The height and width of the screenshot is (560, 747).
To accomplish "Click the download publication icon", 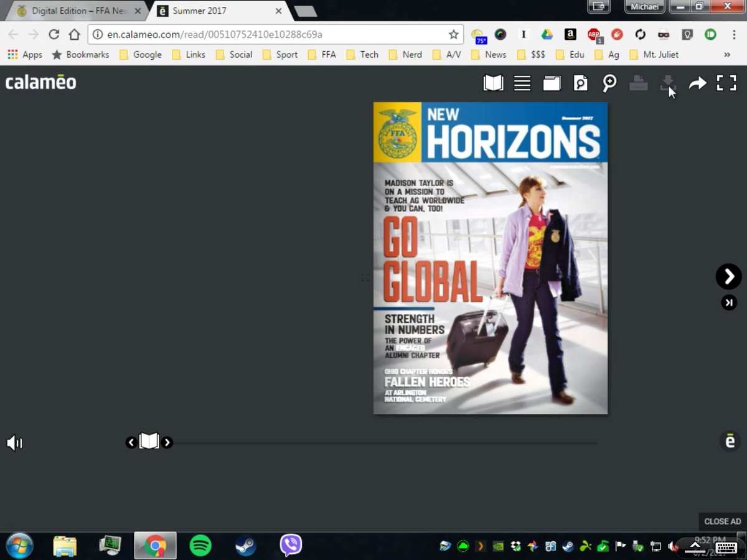I will (x=667, y=83).
